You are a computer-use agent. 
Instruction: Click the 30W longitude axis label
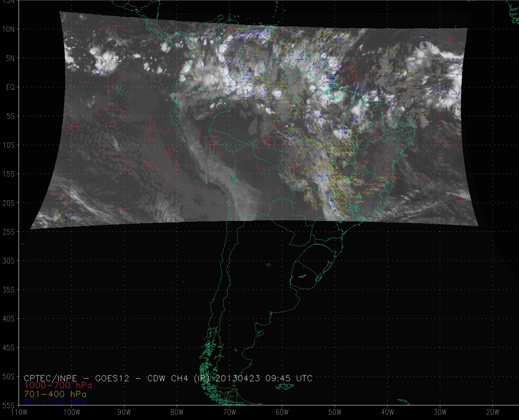(x=440, y=412)
